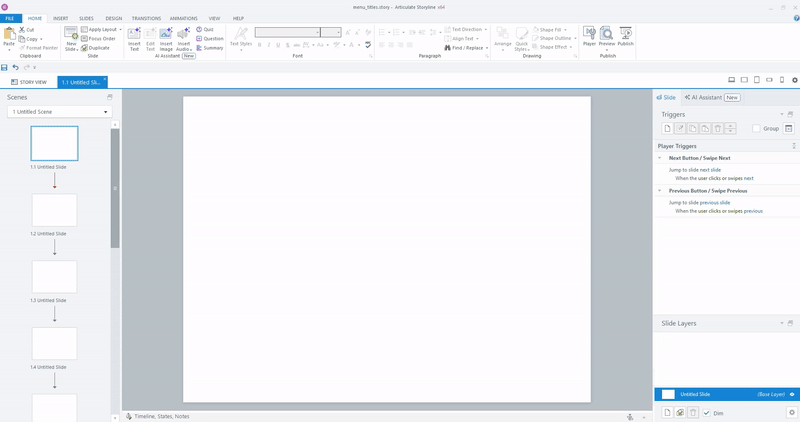Click the Find / Replace binoculars icon
The width and height of the screenshot is (800, 422).
(447, 47)
